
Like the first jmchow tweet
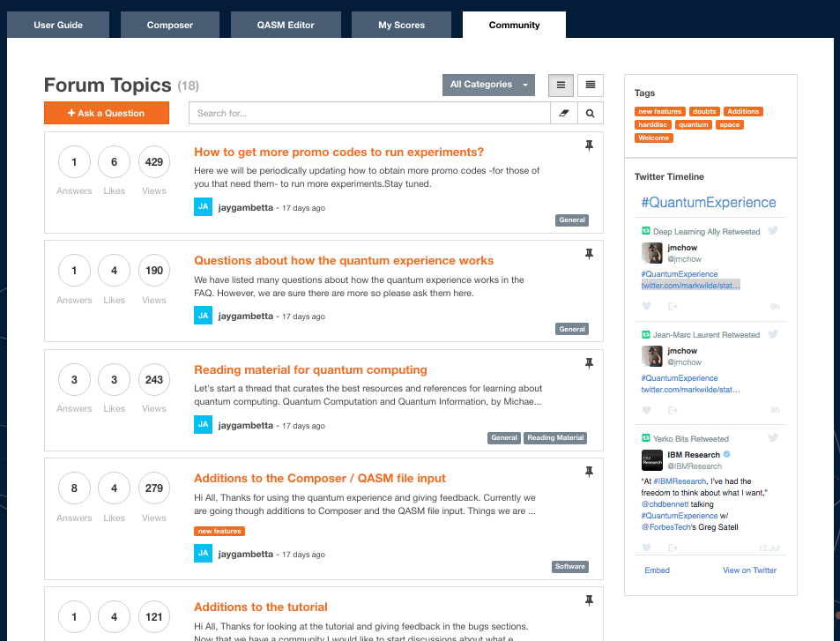[646, 306]
